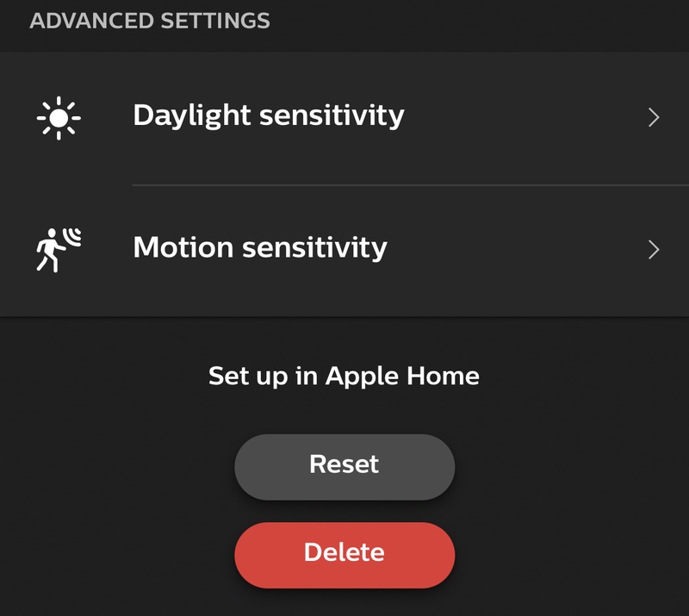Expand the Motion sensitivity chevron arrow
689x616 pixels.
(x=654, y=250)
